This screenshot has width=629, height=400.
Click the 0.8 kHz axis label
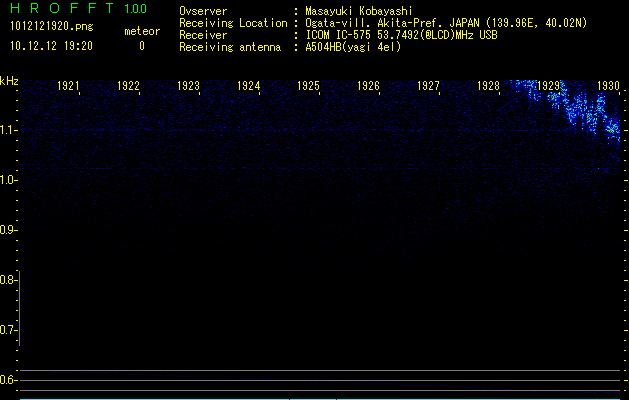7,280
